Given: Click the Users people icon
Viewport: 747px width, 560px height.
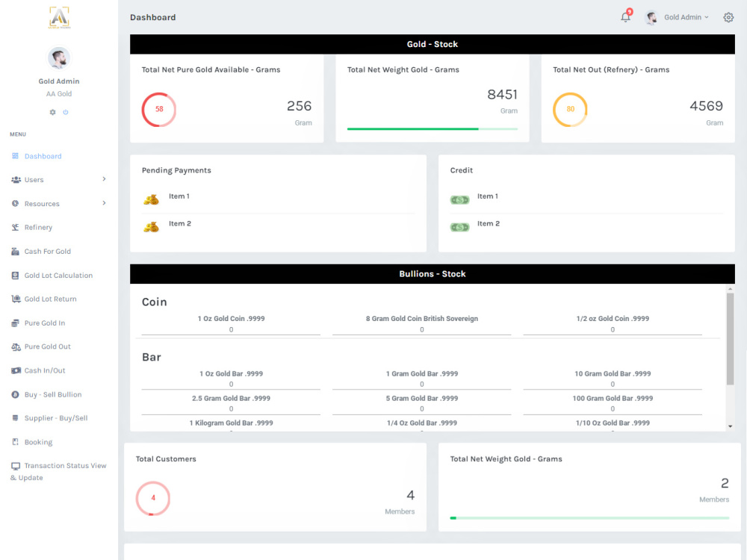Looking at the screenshot, I should coord(16,180).
